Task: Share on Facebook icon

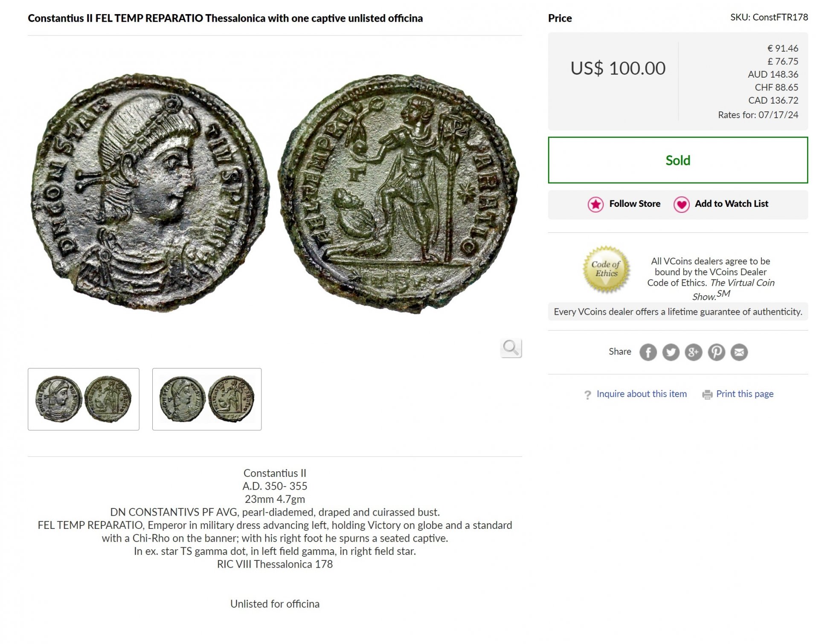Action: (x=648, y=352)
